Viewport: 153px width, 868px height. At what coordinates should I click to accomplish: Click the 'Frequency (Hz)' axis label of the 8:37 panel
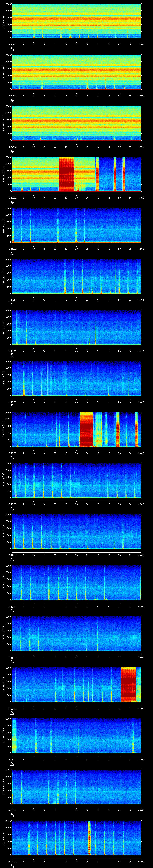click(3, 21)
